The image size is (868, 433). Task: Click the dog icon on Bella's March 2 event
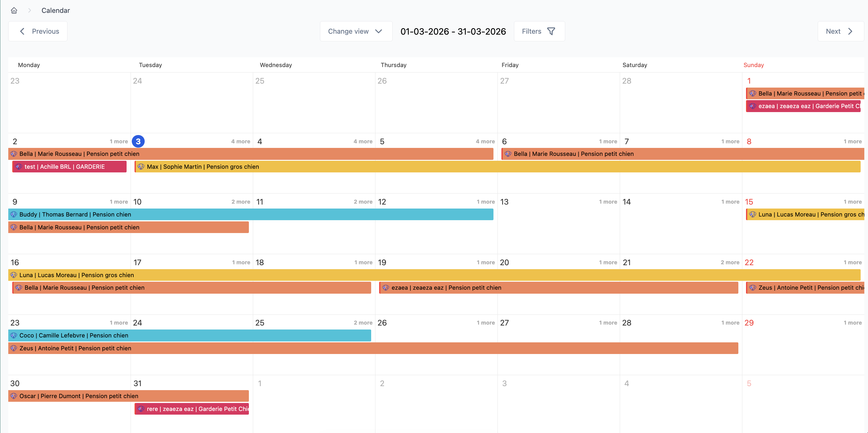(13, 154)
